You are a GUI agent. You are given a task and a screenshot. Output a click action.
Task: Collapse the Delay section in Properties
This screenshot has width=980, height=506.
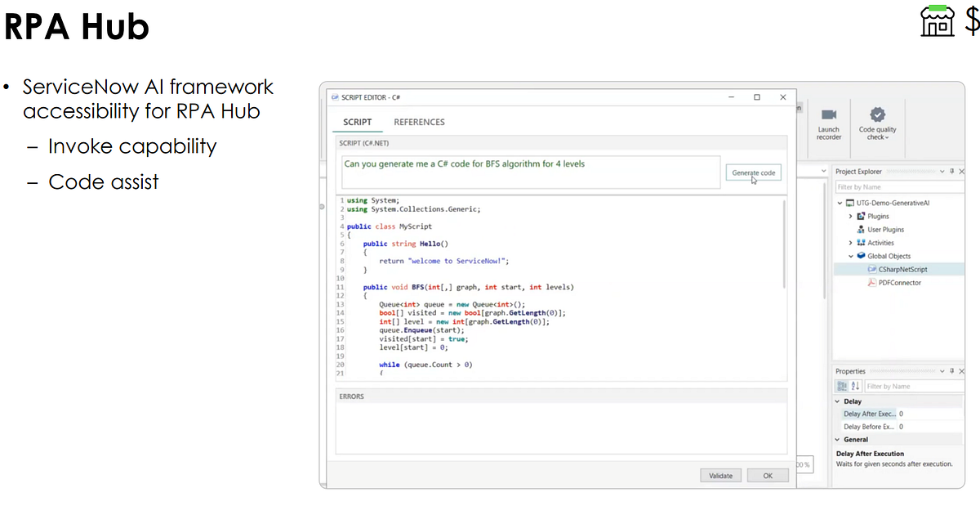pyautogui.click(x=836, y=401)
